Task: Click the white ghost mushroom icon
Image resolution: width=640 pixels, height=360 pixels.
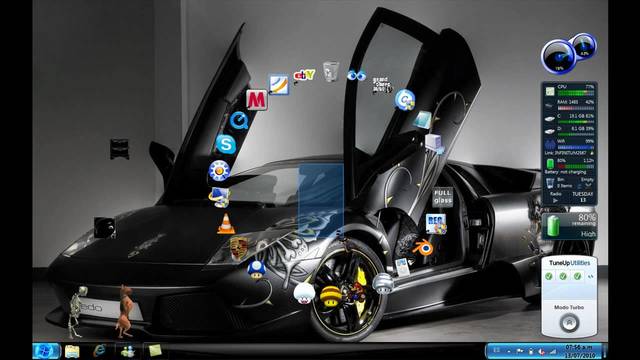Action: point(304,293)
